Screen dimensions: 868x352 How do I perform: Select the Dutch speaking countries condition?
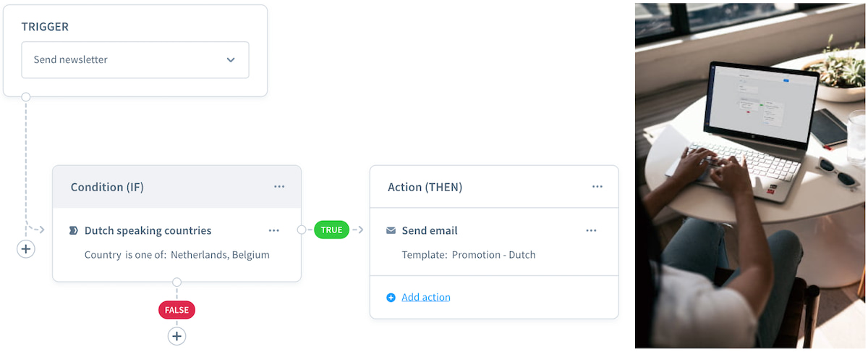click(x=148, y=231)
